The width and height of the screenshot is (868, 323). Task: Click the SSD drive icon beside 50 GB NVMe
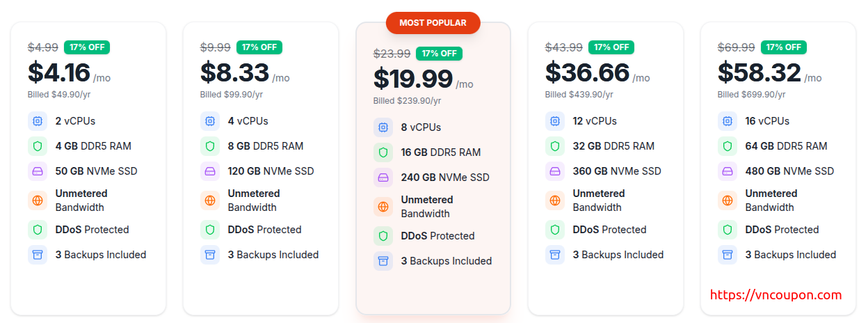pos(38,171)
